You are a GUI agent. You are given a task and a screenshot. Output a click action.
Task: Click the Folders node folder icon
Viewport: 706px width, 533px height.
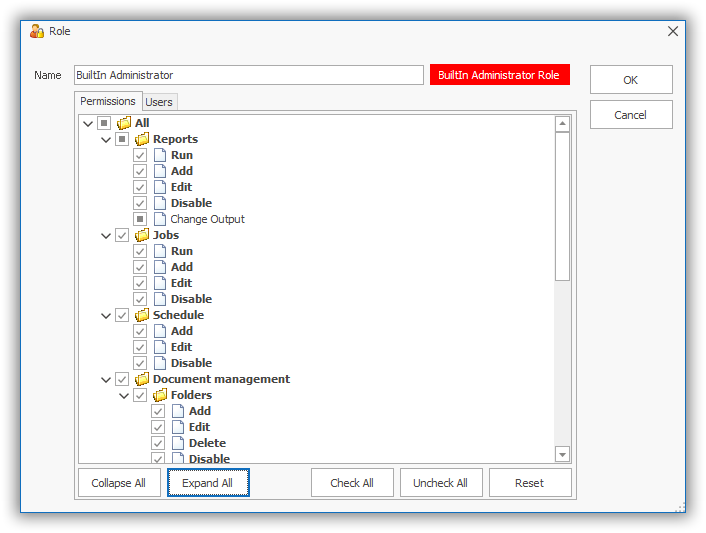click(x=160, y=395)
